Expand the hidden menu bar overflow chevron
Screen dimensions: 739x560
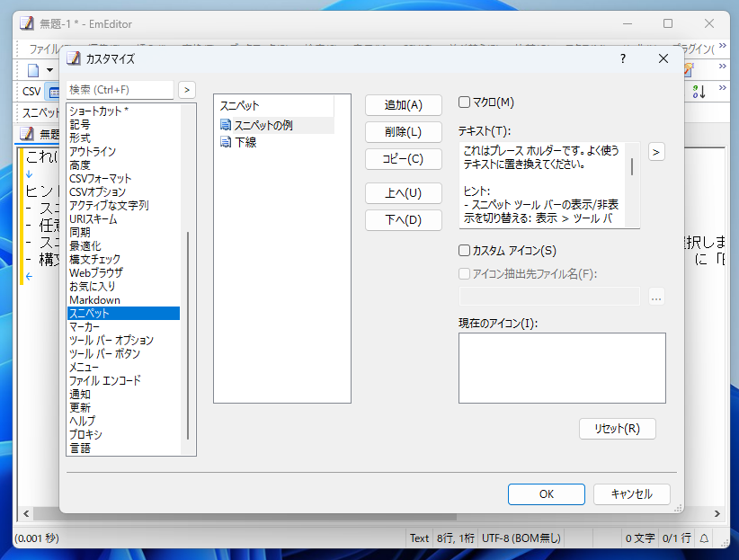click(x=723, y=47)
